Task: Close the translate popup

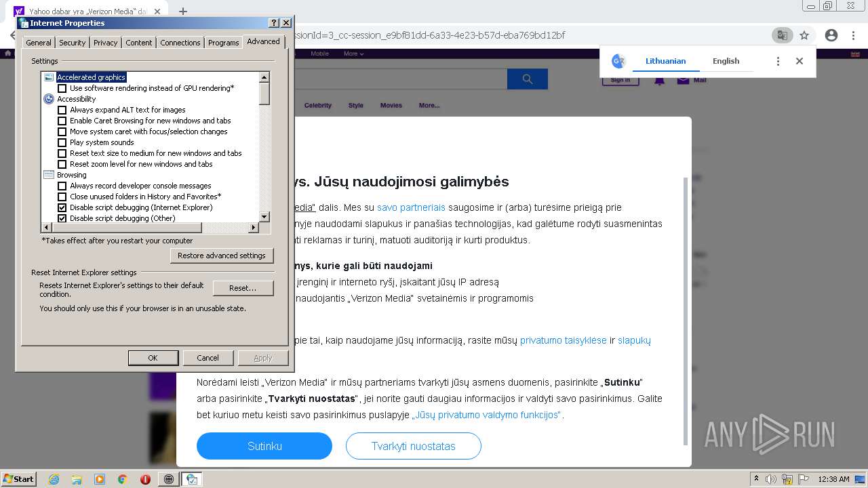Action: [800, 61]
